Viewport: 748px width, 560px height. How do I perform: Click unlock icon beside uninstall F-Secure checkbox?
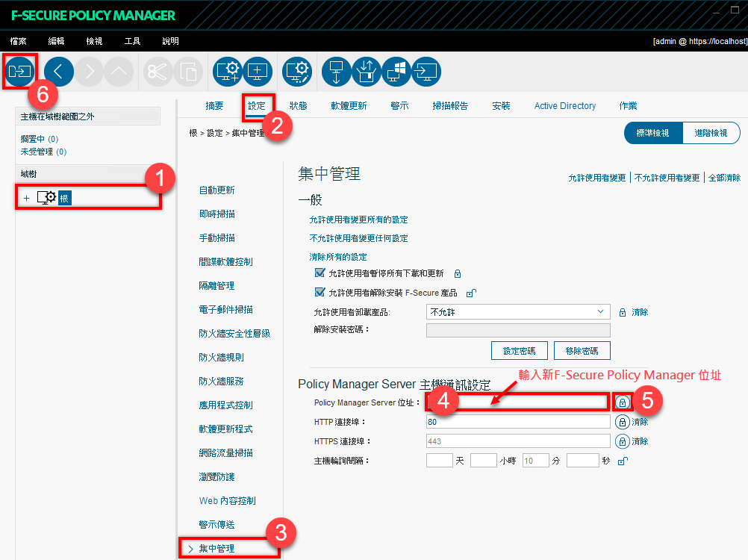(x=471, y=293)
